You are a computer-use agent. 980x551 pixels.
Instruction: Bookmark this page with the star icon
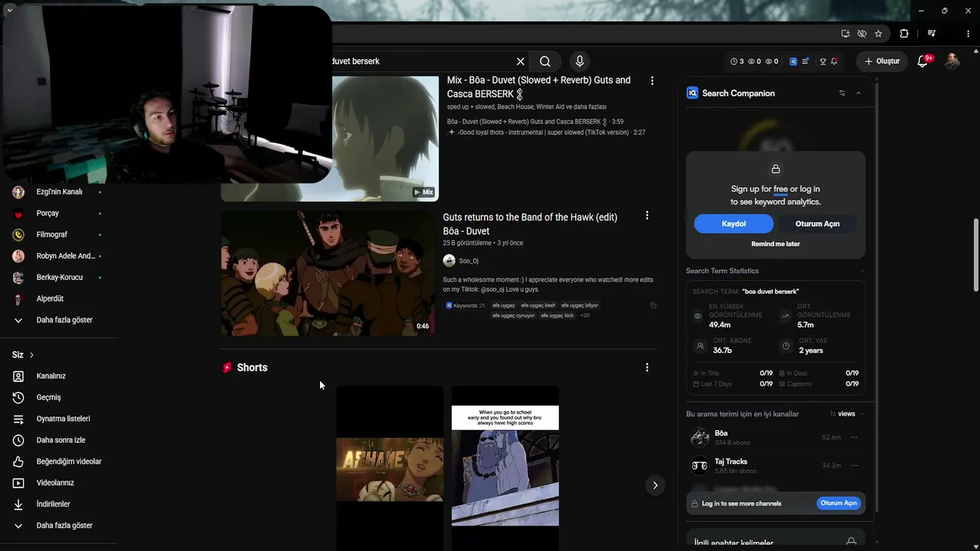[878, 34]
